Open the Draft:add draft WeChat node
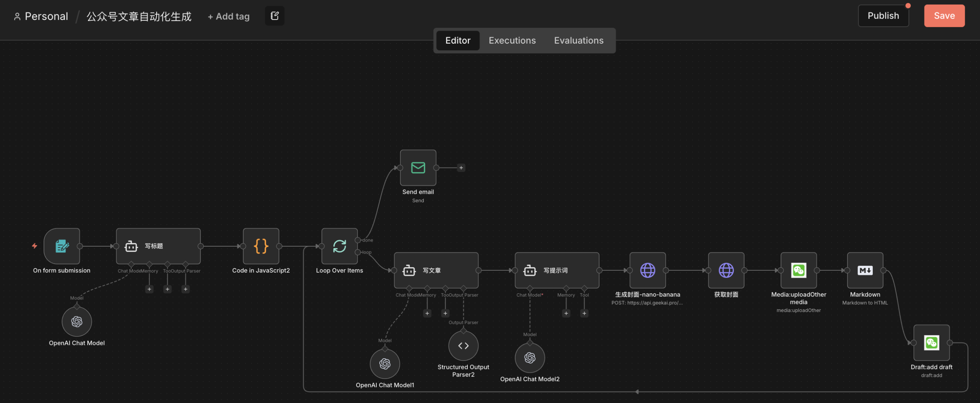Image resolution: width=980 pixels, height=403 pixels. tap(931, 343)
